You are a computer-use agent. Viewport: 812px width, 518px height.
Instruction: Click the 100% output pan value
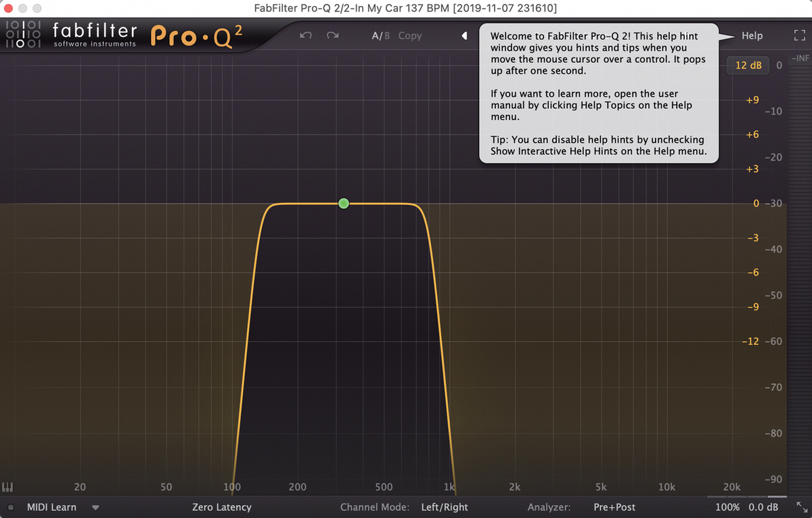pyautogui.click(x=728, y=507)
